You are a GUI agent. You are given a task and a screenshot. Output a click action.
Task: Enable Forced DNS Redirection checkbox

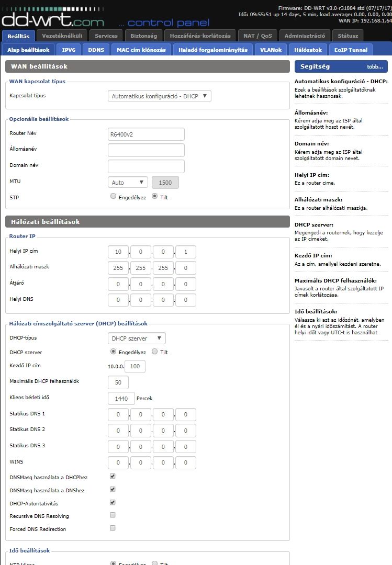pos(113,528)
